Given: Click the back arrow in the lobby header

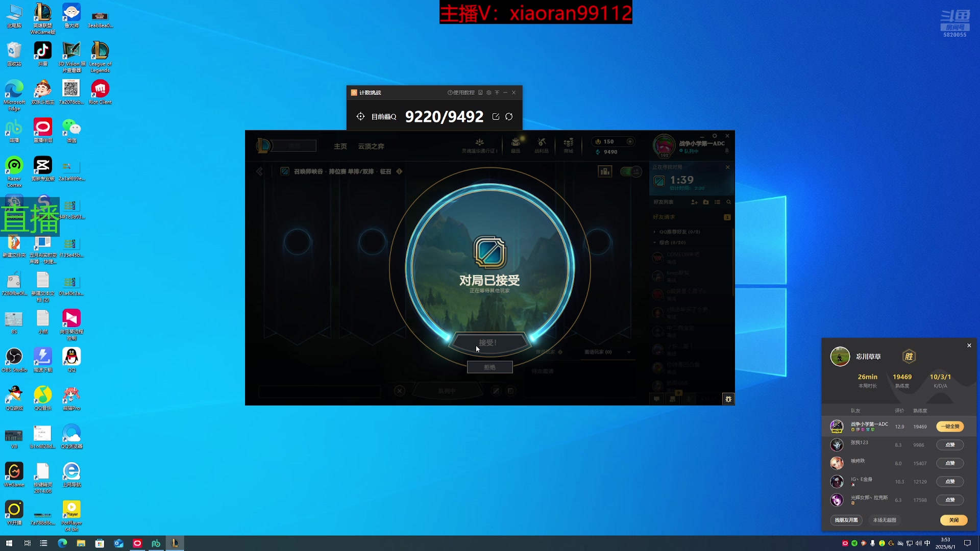Looking at the screenshot, I should click(259, 171).
